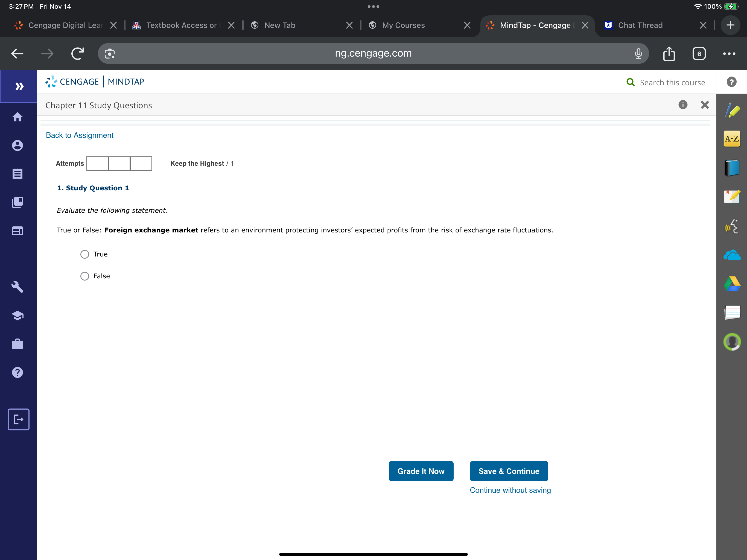Show the six open tabs overview
This screenshot has width=747, height=560.
699,54
